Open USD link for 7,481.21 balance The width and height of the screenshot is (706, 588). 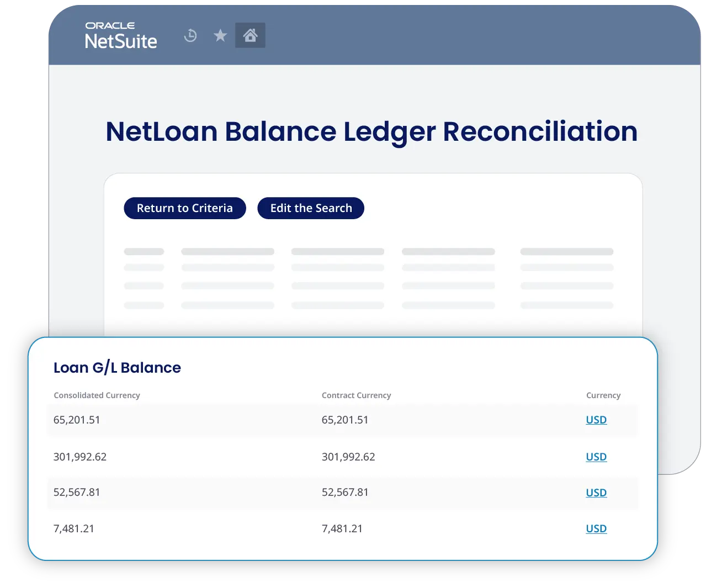coord(596,528)
